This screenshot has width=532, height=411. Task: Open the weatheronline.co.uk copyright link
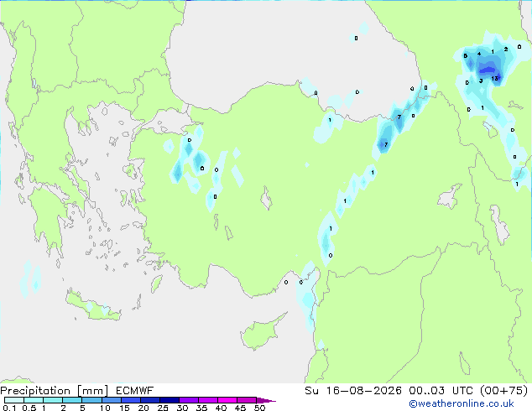tap(462, 403)
